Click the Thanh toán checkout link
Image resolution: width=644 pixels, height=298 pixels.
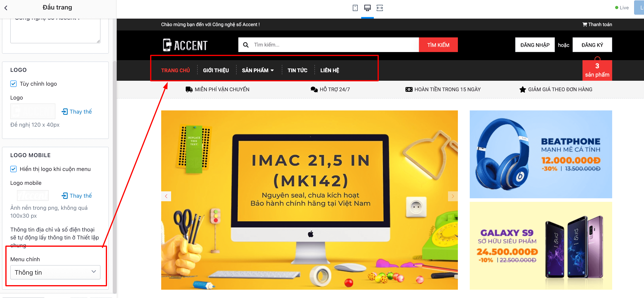click(x=597, y=25)
